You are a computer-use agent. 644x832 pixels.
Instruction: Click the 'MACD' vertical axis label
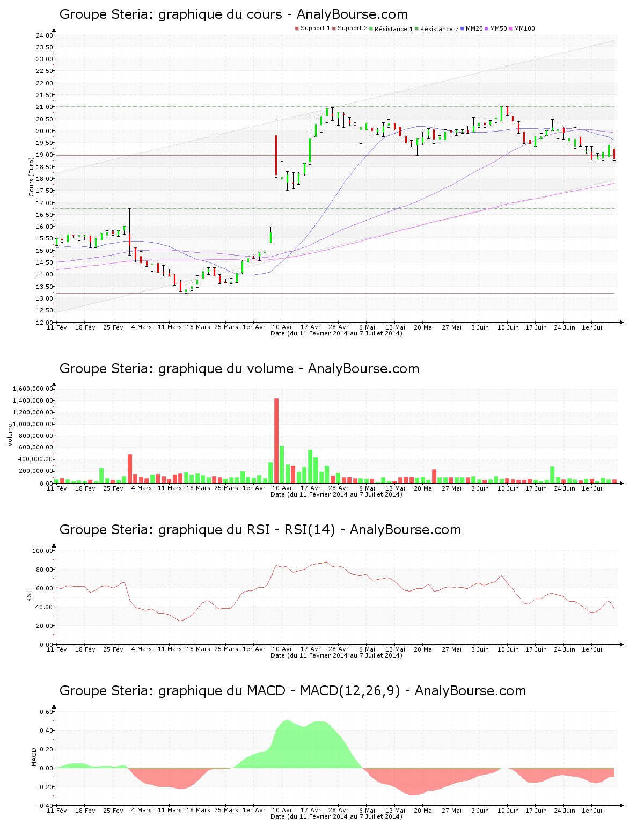click(34, 757)
